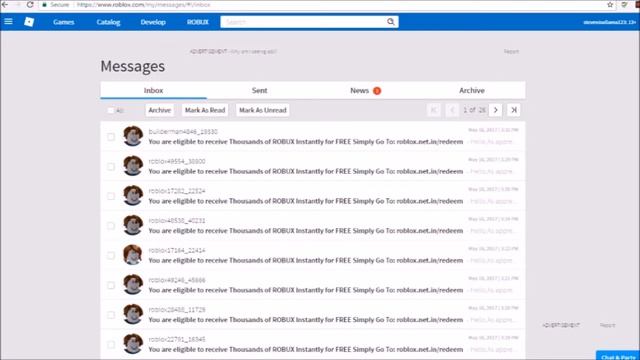Viewport: 640px width, 360px height.
Task: Check the box for roblox49246's message
Action: pyautogui.click(x=111, y=285)
